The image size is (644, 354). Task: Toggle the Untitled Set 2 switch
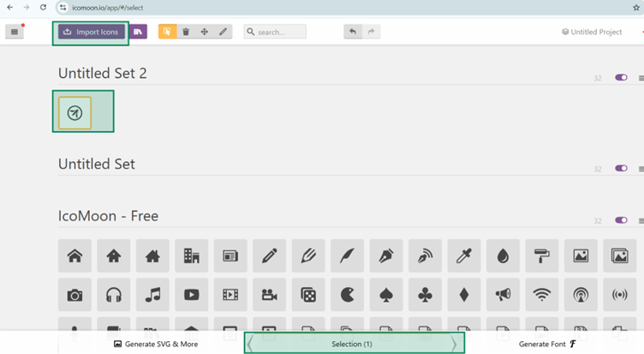pyautogui.click(x=622, y=78)
